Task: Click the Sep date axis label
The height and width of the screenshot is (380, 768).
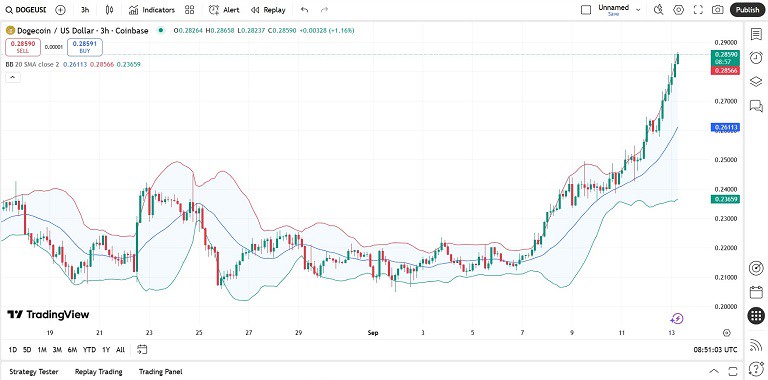Action: pyautogui.click(x=374, y=333)
